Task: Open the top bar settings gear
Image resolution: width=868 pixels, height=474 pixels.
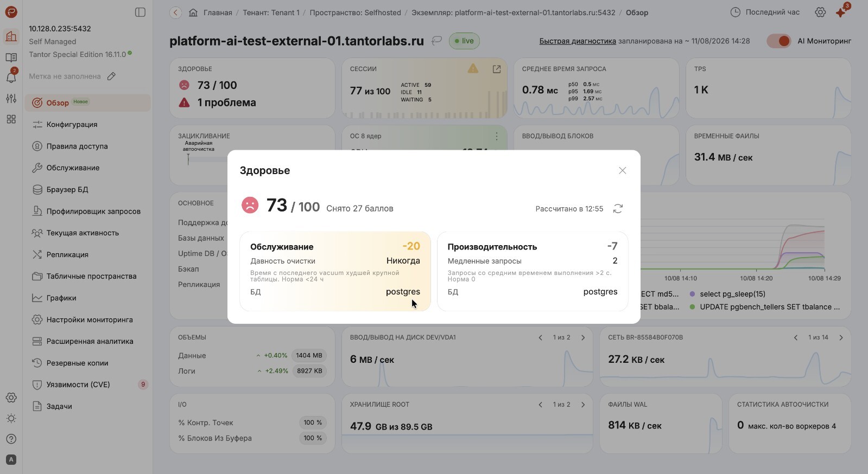Action: pos(820,12)
